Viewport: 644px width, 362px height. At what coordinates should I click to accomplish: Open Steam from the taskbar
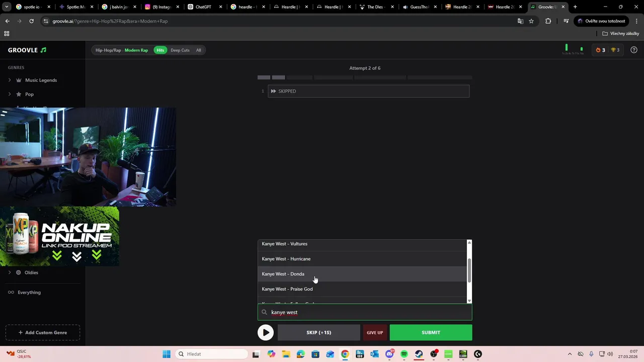[x=419, y=354]
